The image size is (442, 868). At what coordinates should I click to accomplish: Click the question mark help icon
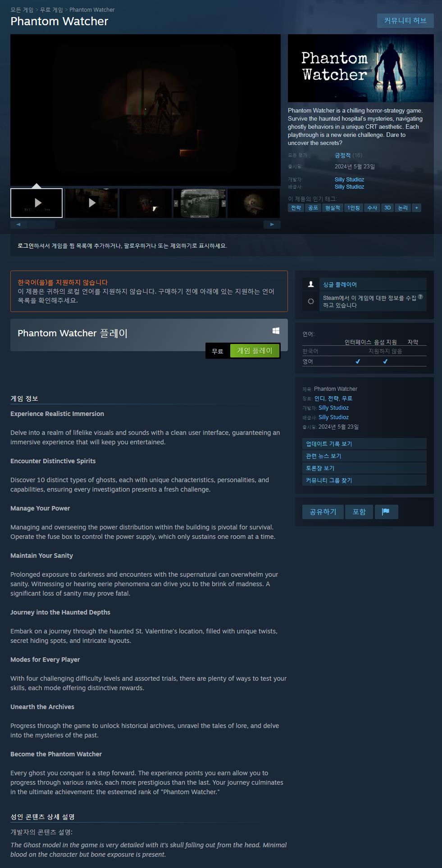420,297
